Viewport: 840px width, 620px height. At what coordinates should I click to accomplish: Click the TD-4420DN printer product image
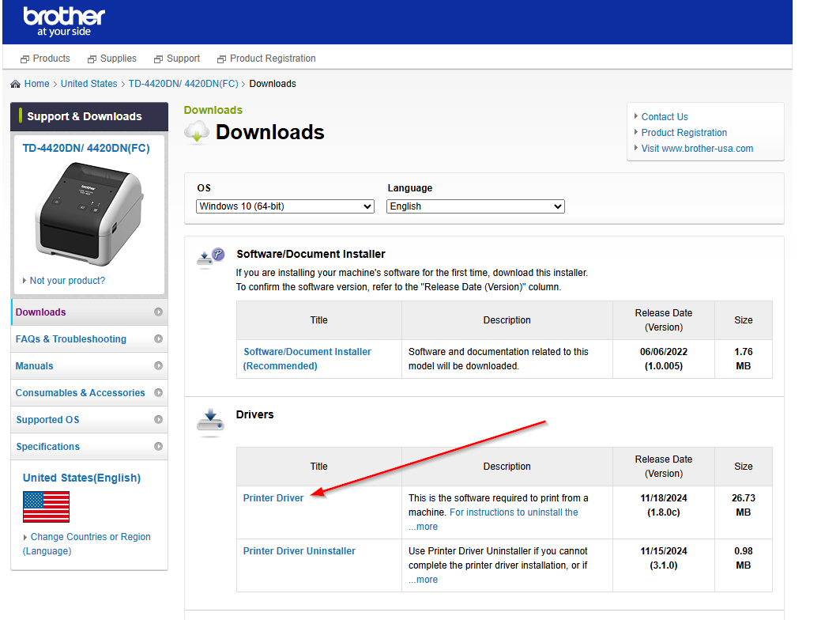pyautogui.click(x=89, y=214)
